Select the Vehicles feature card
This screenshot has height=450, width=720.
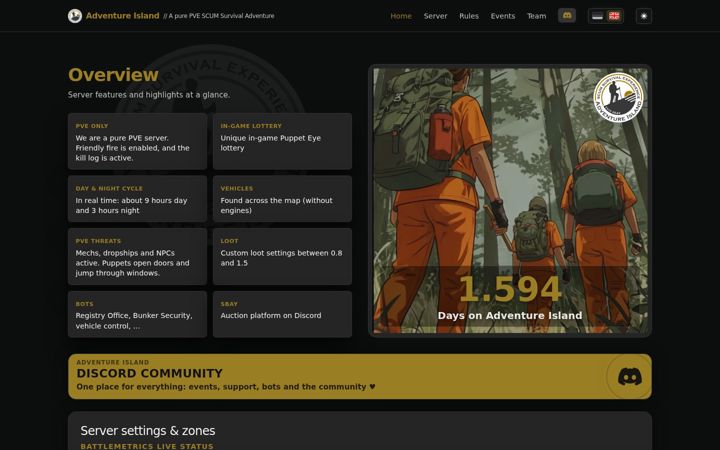[x=282, y=199]
